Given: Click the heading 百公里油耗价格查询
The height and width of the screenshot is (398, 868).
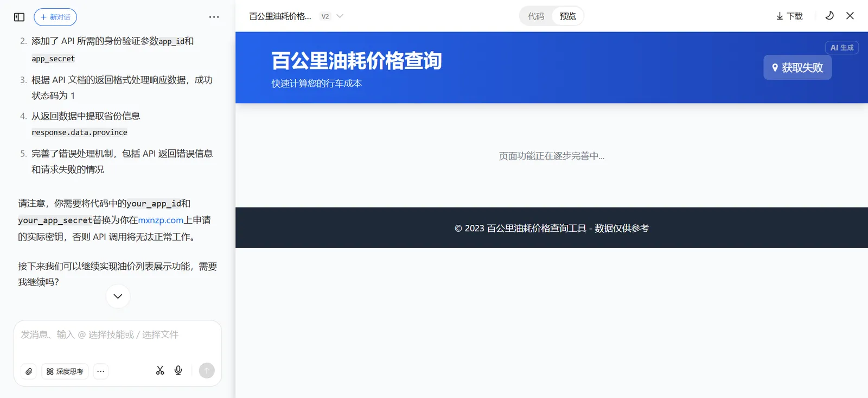Looking at the screenshot, I should (356, 60).
